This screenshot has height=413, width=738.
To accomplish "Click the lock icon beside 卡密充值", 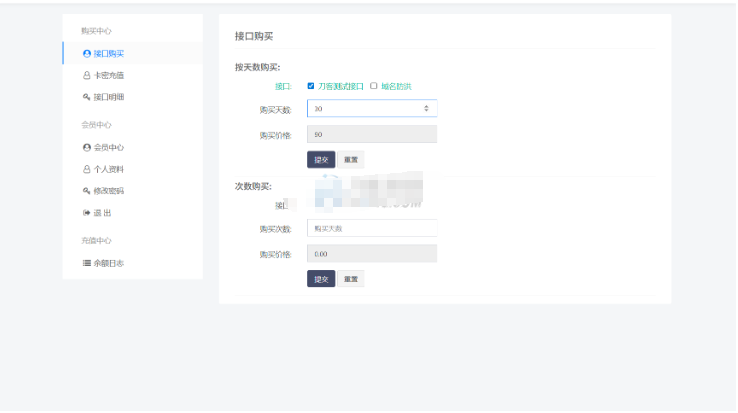I will [x=87, y=75].
